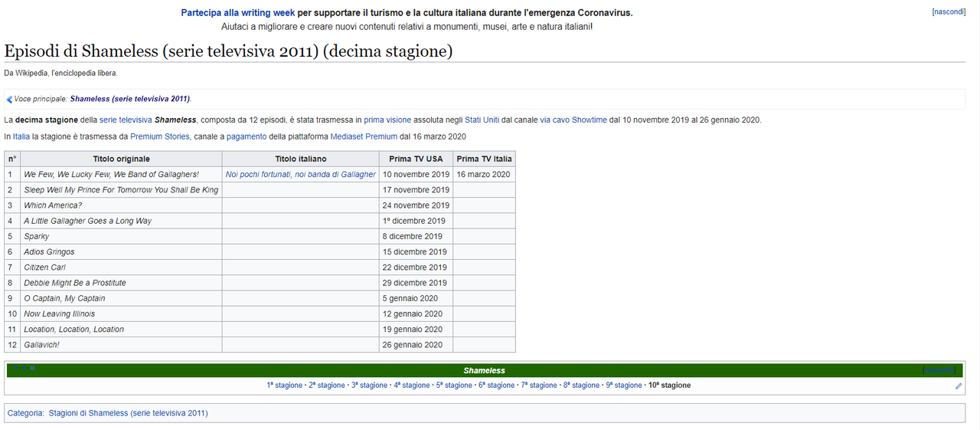Open category 'Stagioni di Shameless (serie televisiva 2011)'
Viewport: 980px width, 430px height.
128,413
